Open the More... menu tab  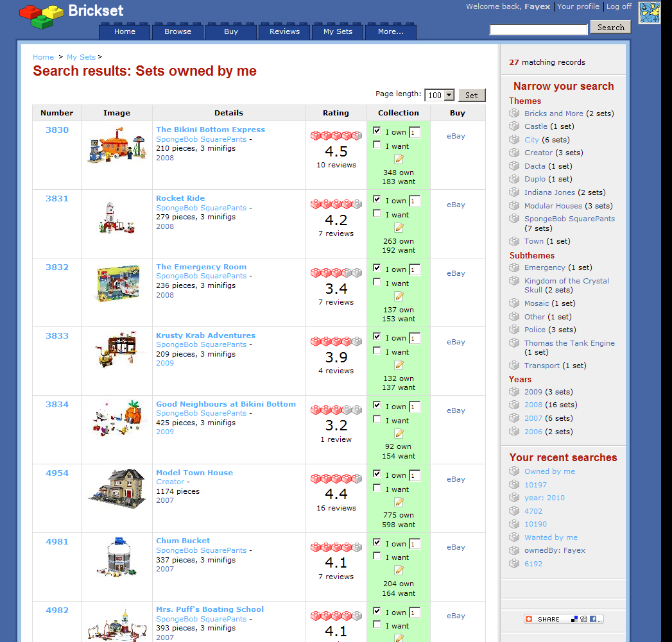tap(390, 31)
